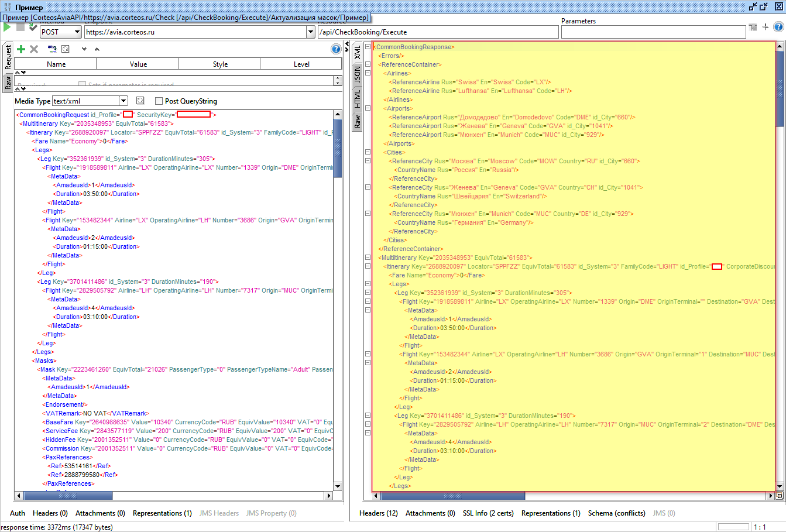
Task: Move the selected parameter down with the arrow
Action: [x=84, y=49]
